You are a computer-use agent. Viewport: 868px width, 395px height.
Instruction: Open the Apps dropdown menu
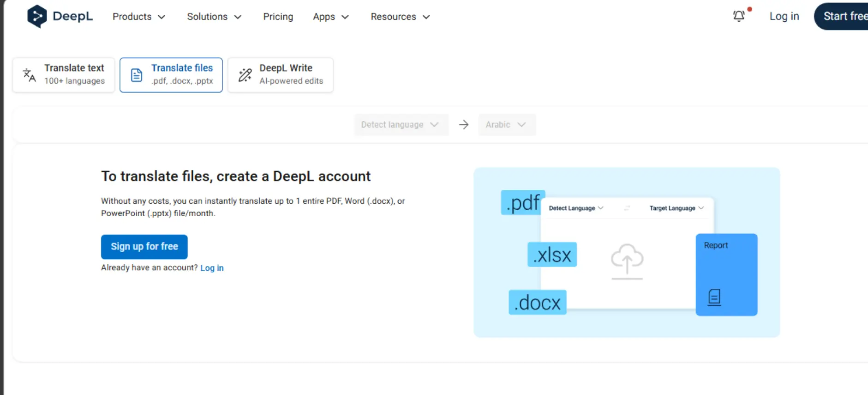click(331, 17)
